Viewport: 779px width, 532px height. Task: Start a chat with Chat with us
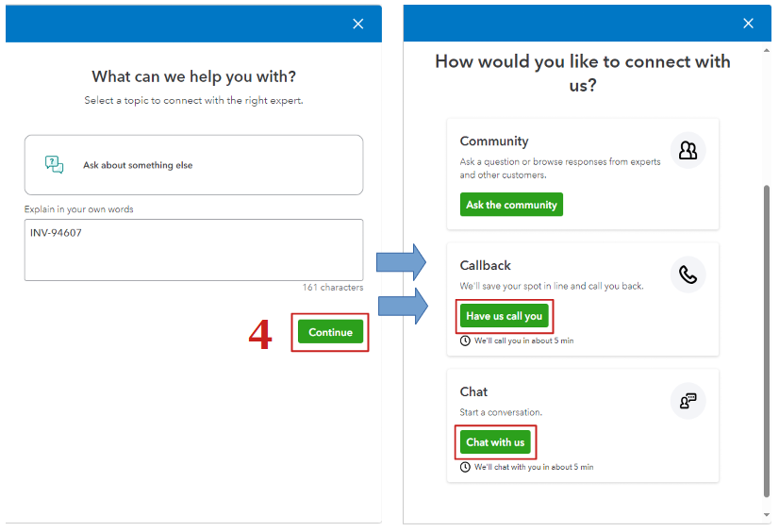[x=495, y=441]
